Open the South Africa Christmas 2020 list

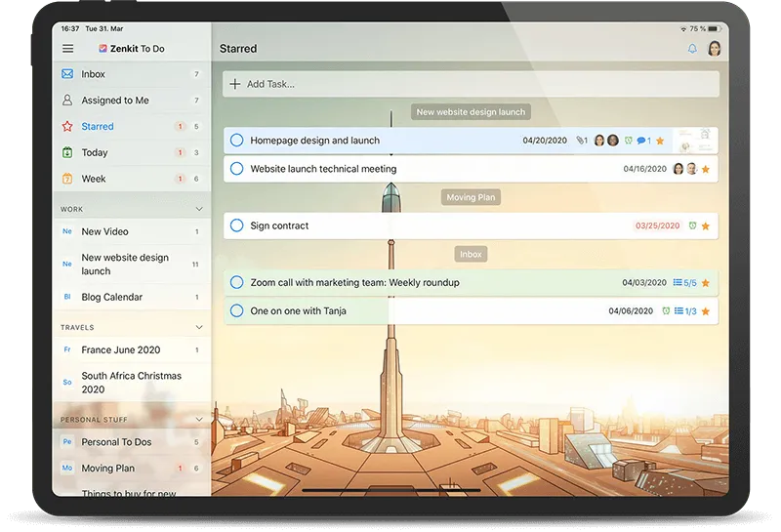coord(132,383)
